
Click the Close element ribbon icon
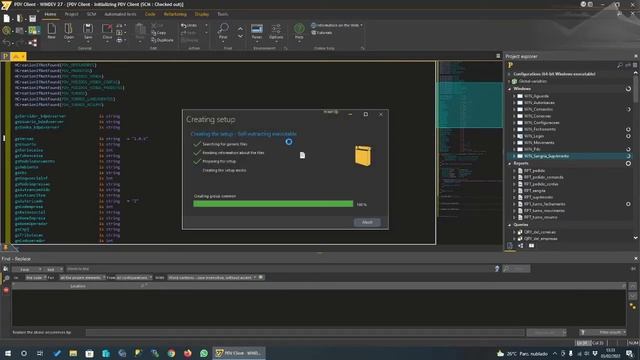[x=107, y=29]
